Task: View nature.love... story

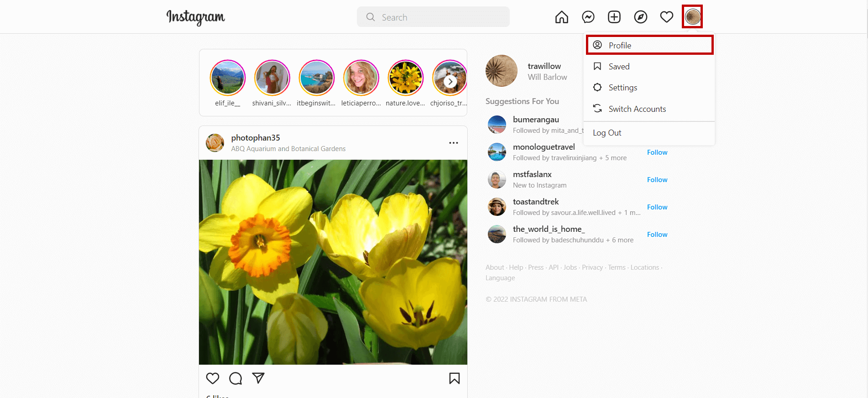Action: 405,78
